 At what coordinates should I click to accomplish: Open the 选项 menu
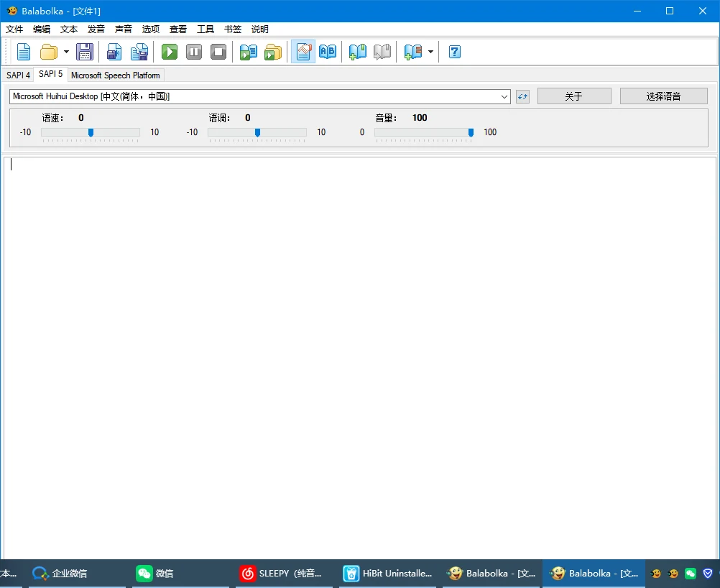pos(151,29)
